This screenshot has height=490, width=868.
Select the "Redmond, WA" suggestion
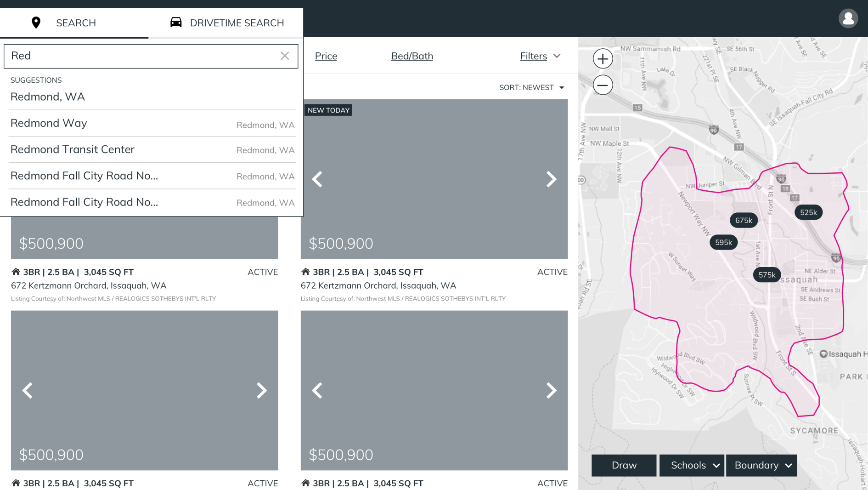[152, 97]
